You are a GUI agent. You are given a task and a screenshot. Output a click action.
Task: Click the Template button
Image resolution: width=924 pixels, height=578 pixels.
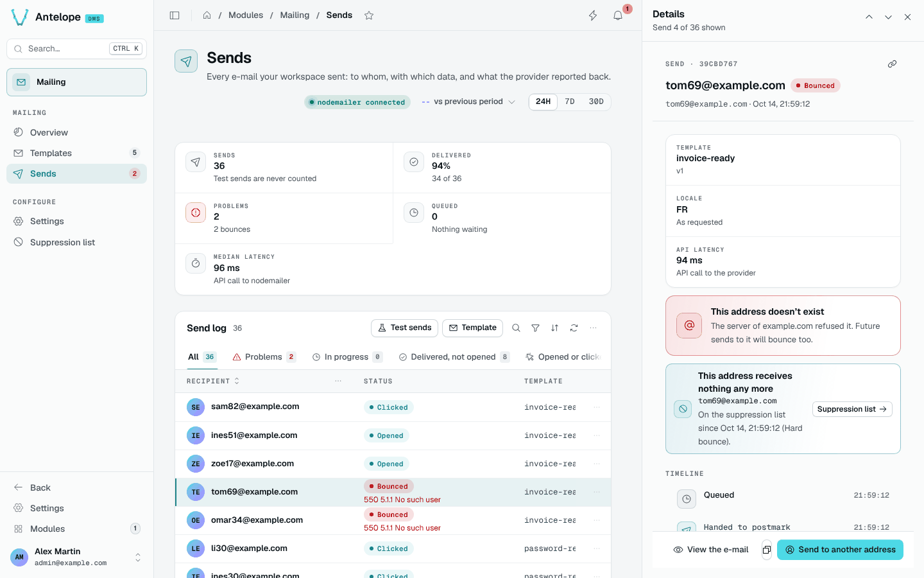coord(472,328)
